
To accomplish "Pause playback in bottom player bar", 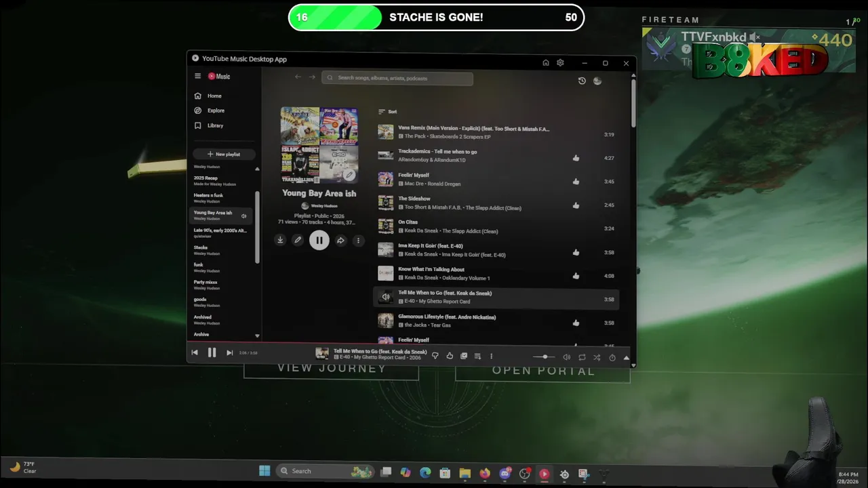I will tap(212, 352).
